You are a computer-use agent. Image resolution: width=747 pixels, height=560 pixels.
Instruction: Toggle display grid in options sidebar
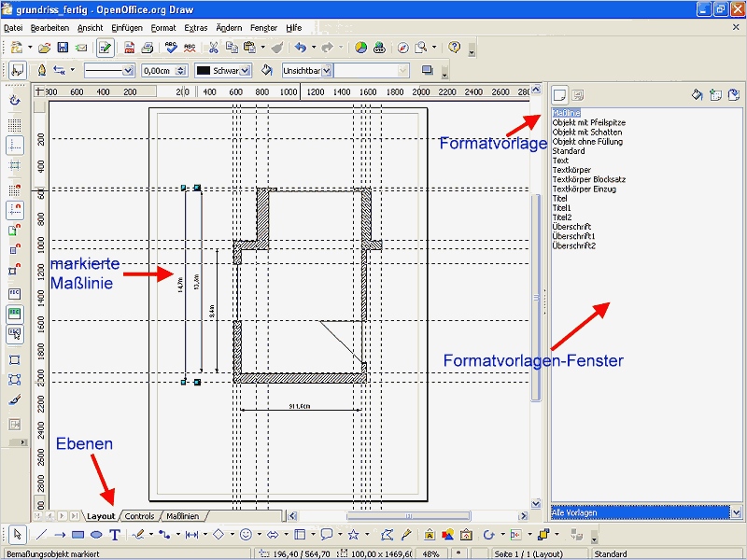pyautogui.click(x=15, y=125)
